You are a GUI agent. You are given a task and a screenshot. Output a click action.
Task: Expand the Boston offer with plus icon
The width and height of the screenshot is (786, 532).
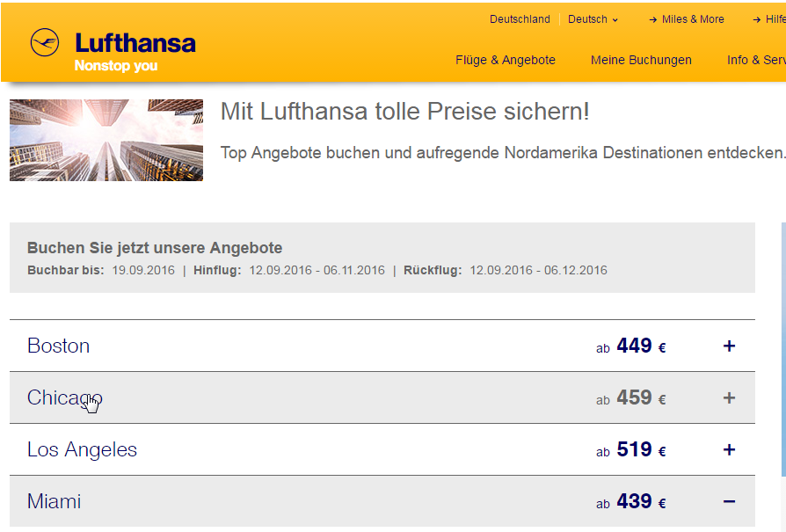coord(730,346)
